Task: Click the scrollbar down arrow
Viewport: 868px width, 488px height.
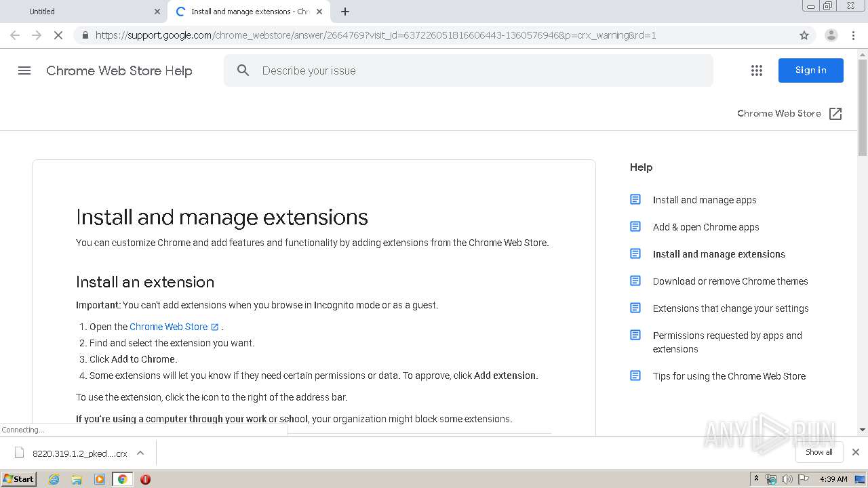Action: click(x=863, y=430)
